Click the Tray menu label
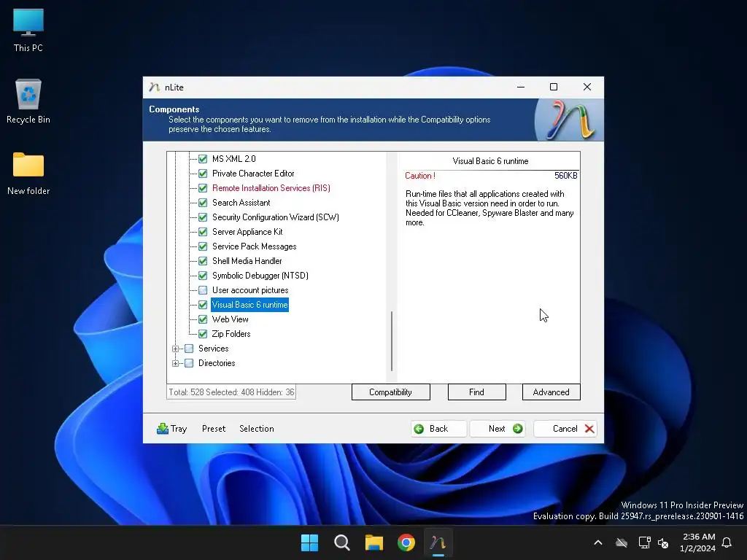Viewport: 747px width, 560px height. tap(179, 429)
